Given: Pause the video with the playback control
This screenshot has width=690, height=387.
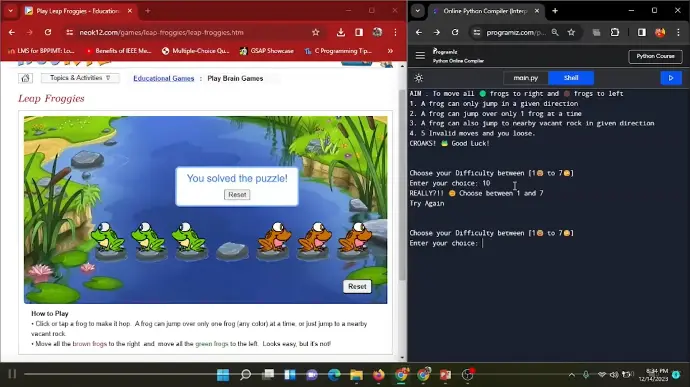Looking at the screenshot, I should [x=12, y=374].
